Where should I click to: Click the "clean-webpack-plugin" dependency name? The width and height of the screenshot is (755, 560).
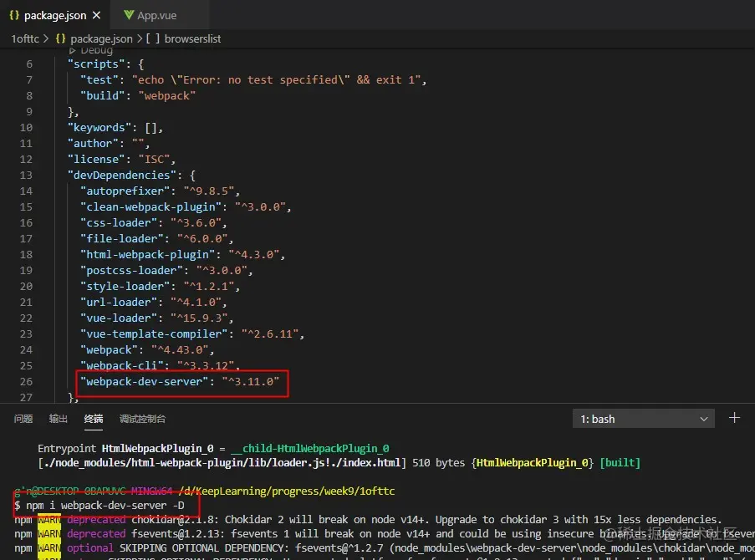pyautogui.click(x=150, y=207)
